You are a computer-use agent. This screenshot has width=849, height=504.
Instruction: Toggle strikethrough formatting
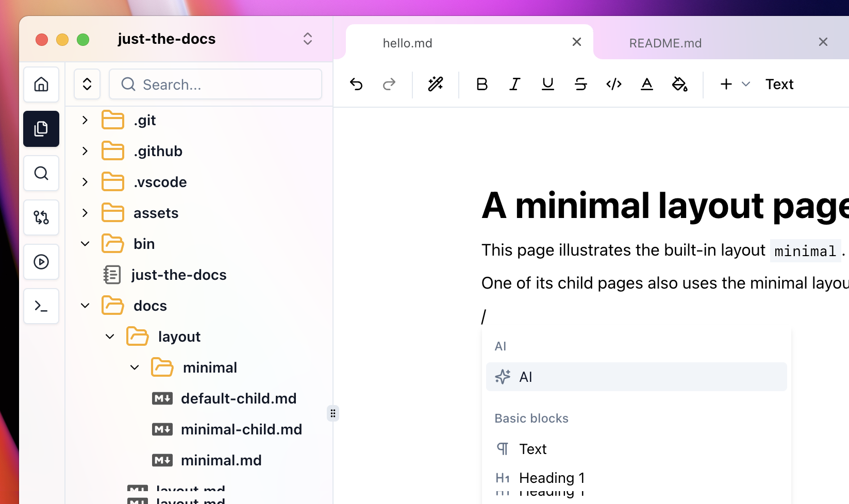coord(581,84)
